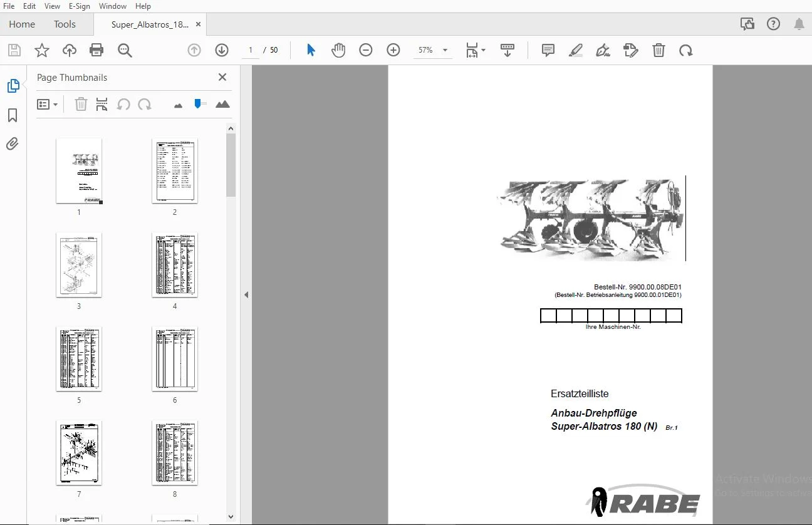Bookmark this file with the star icon
This screenshot has width=812, height=525.
41,51
